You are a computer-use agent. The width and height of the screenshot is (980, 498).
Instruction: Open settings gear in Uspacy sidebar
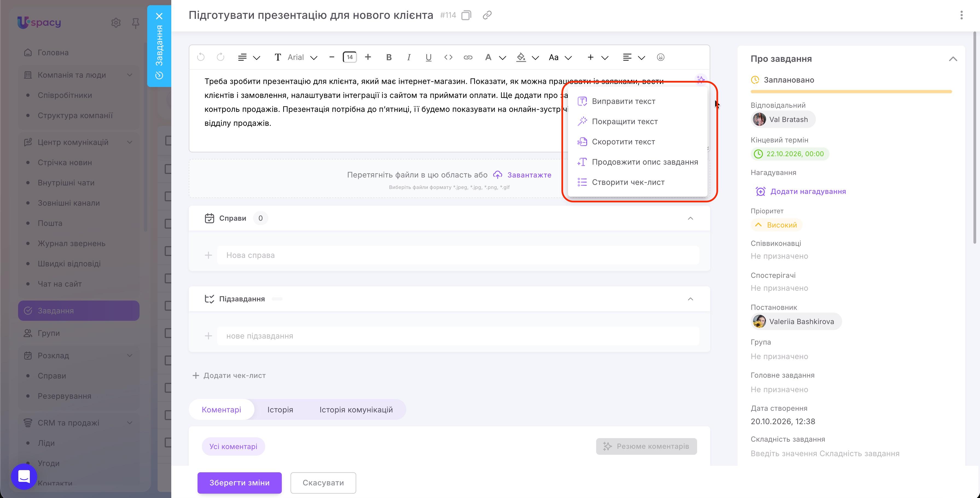(x=116, y=23)
